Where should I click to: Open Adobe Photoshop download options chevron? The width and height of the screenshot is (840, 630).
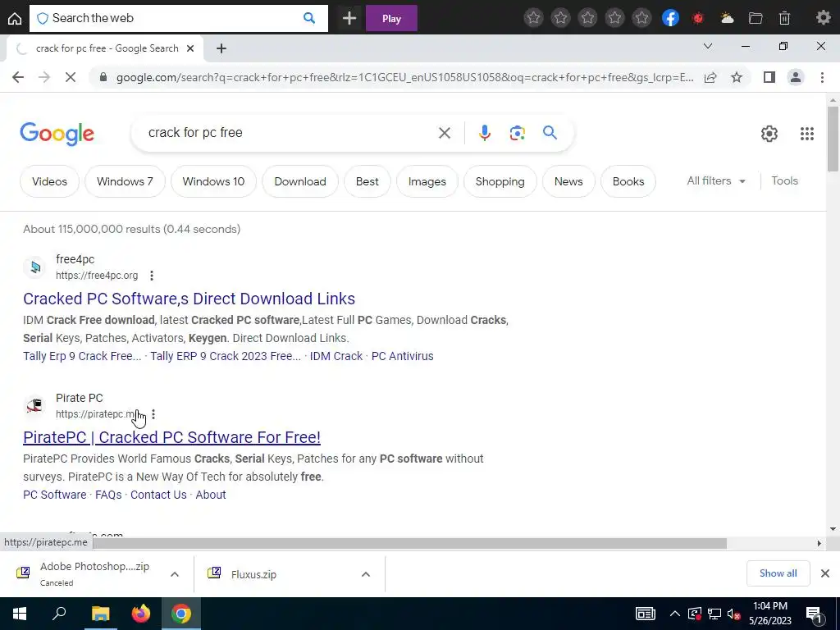(x=174, y=574)
